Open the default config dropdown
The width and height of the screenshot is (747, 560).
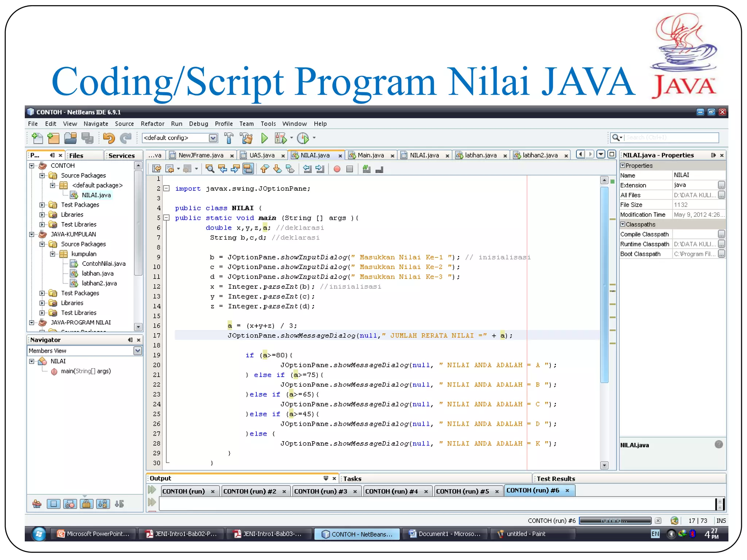click(213, 138)
